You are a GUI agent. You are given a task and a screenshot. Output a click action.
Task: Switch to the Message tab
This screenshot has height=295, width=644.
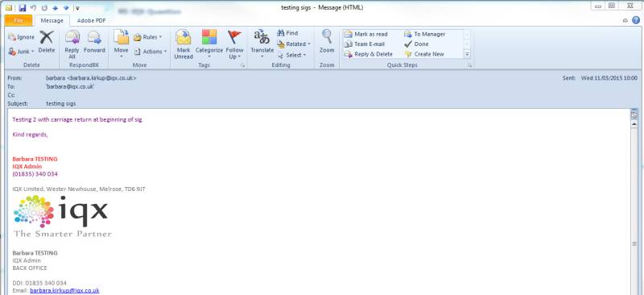pos(52,21)
